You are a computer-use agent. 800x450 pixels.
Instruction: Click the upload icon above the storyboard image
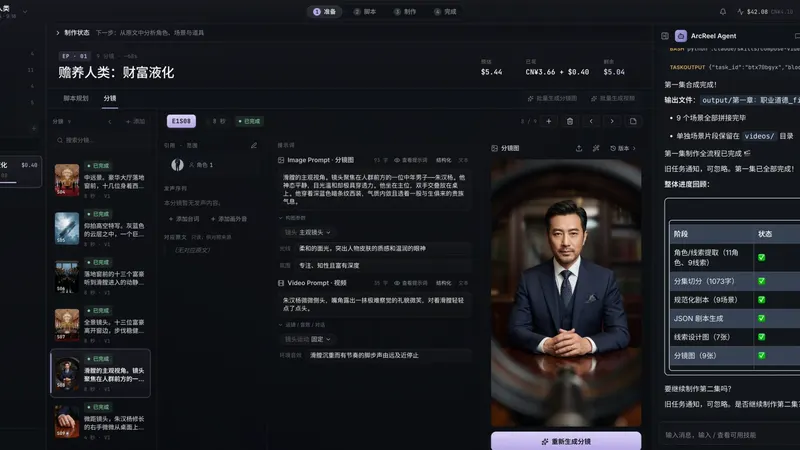click(579, 148)
